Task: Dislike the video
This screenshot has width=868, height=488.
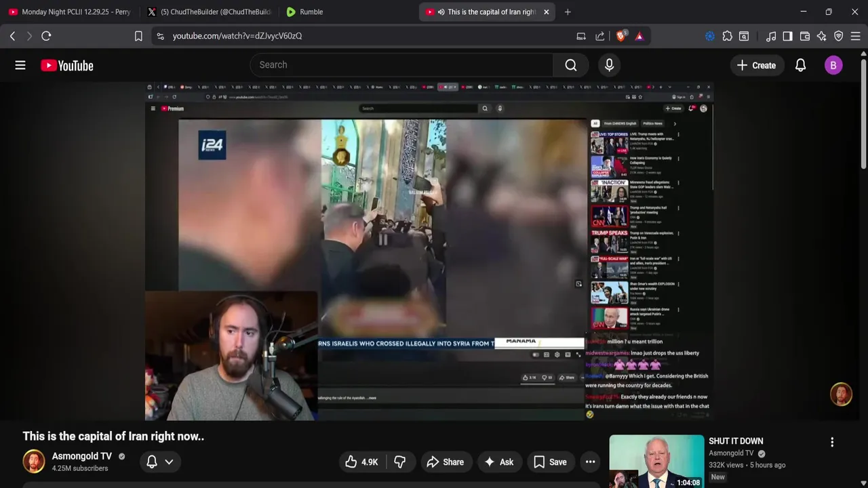Action: coord(400,462)
